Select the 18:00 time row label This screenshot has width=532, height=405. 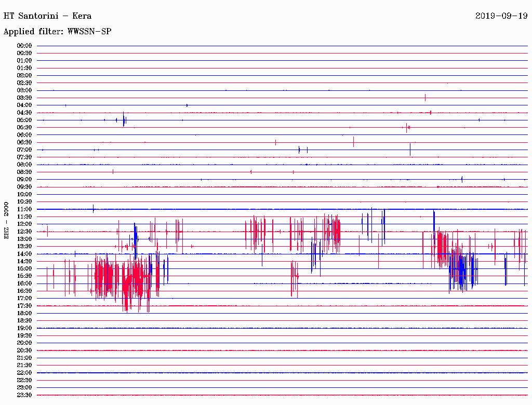click(x=24, y=313)
